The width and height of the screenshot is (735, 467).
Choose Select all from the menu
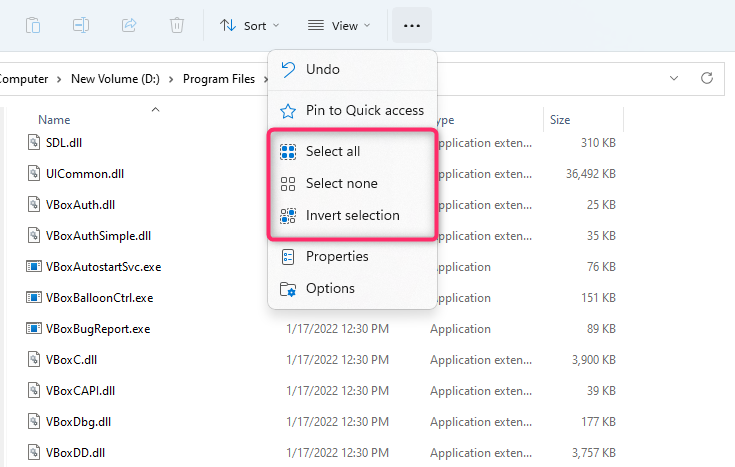(333, 151)
